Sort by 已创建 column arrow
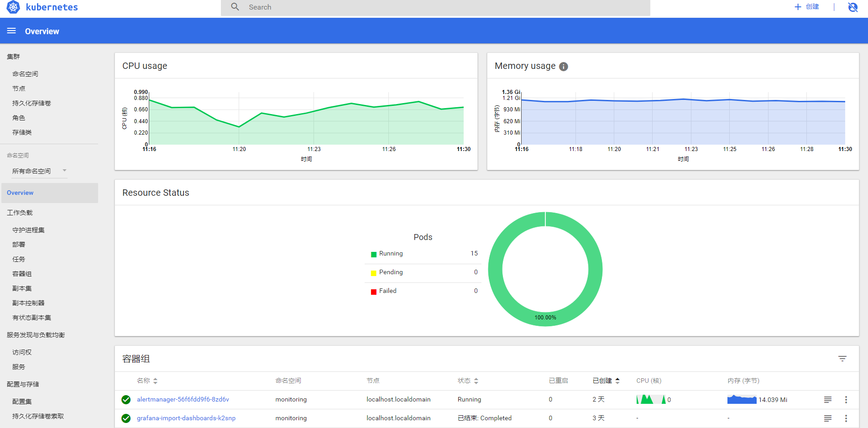This screenshot has height=428, width=868. [617, 381]
